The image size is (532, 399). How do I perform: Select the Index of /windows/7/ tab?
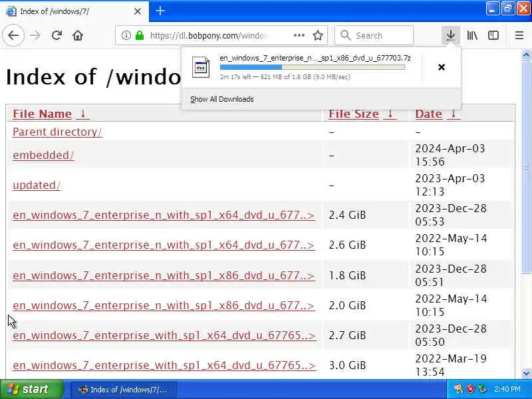pyautogui.click(x=74, y=11)
